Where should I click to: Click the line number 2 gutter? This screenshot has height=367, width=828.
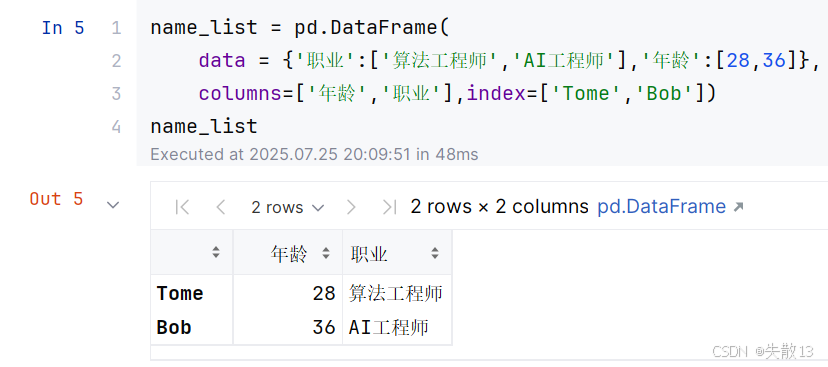pyautogui.click(x=116, y=61)
